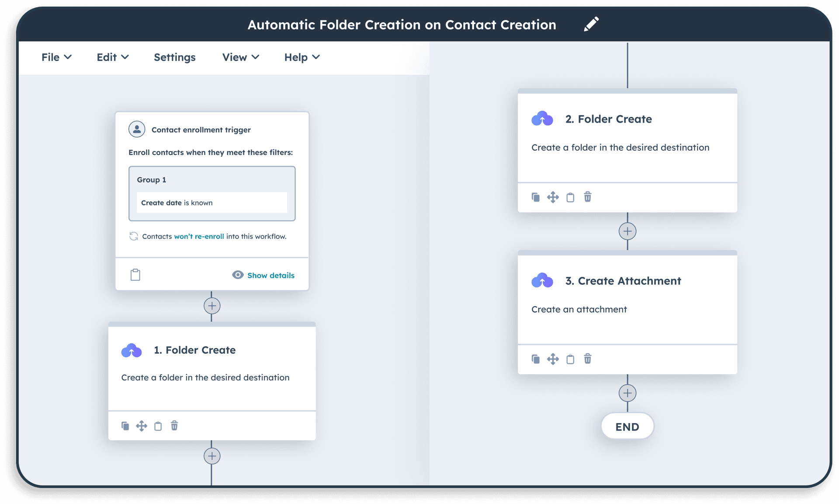Click 'Contact enrollment trigger' heading
This screenshot has height=504, width=839.
pos(201,130)
